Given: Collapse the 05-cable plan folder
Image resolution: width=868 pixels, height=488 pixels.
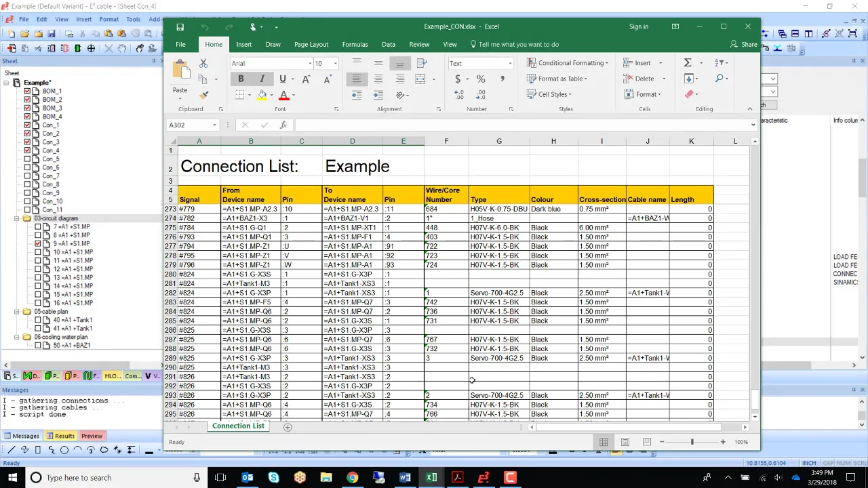Looking at the screenshot, I should click(x=17, y=312).
